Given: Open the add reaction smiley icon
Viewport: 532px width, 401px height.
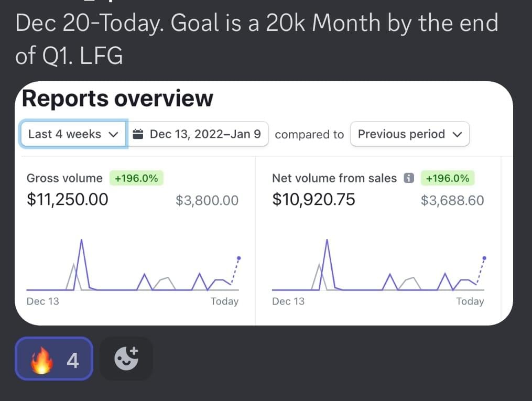Looking at the screenshot, I should (x=126, y=359).
